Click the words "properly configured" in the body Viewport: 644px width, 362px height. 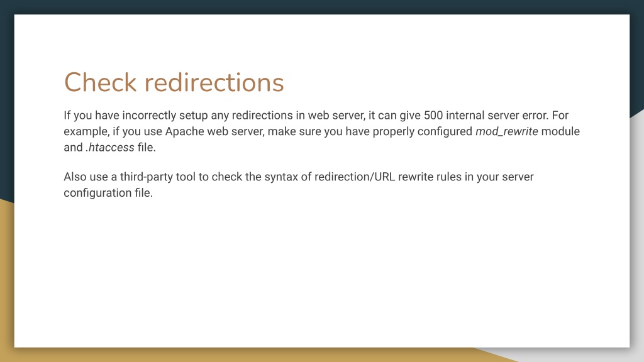click(422, 132)
